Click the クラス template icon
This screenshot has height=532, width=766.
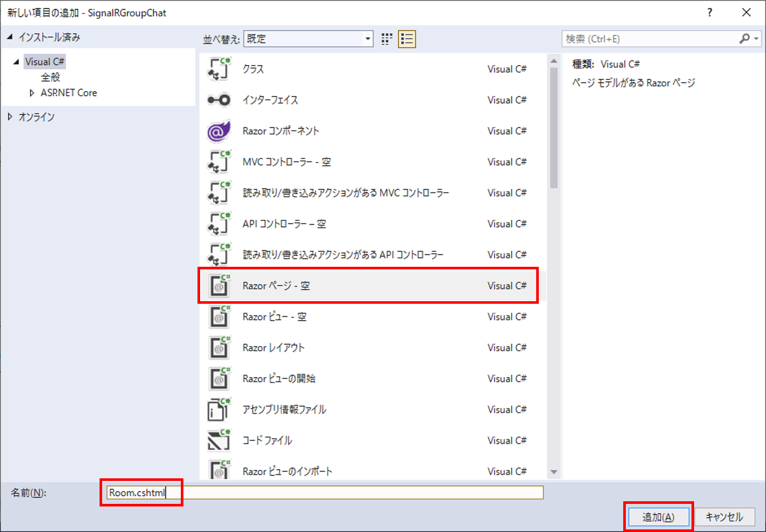pyautogui.click(x=219, y=69)
